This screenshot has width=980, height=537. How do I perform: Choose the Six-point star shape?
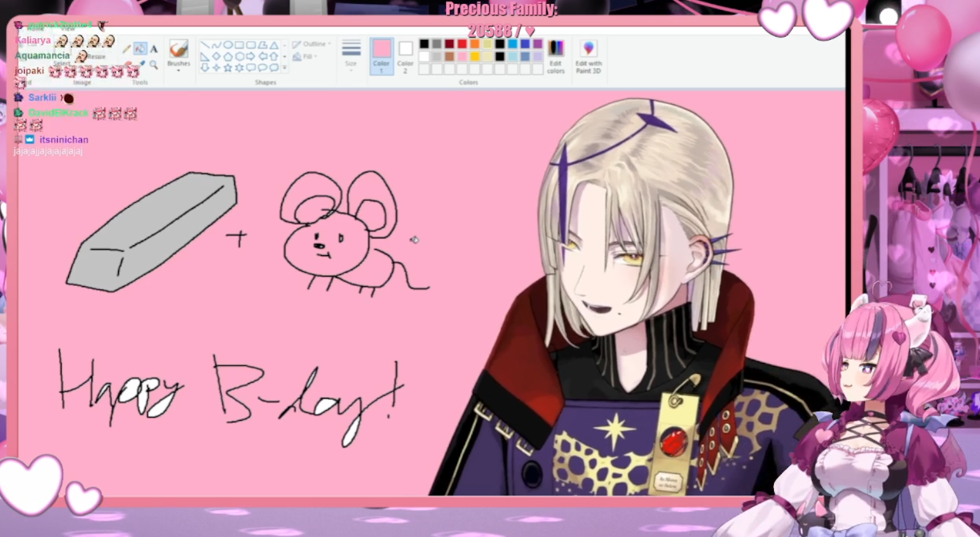point(239,68)
